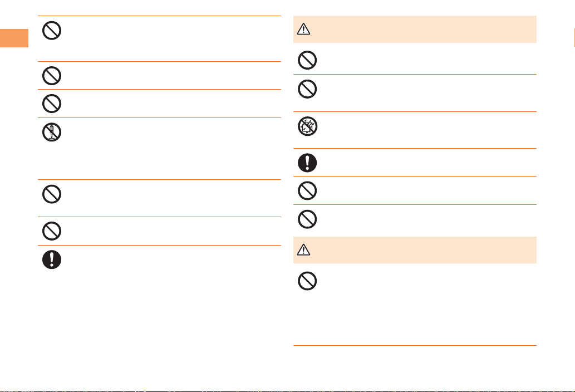This screenshot has height=392, width=575.
Task: Click the do-not-wet water splash prohibition icon
Action: tap(307, 126)
